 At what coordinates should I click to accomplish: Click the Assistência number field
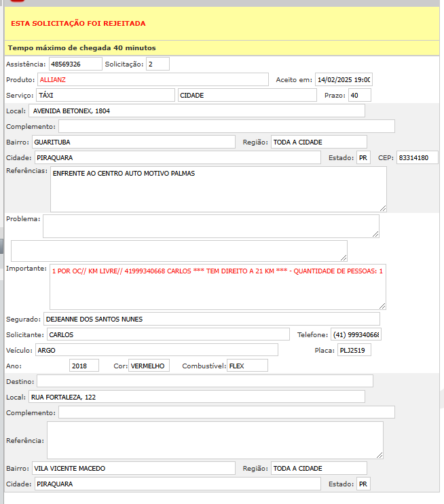[74, 64]
